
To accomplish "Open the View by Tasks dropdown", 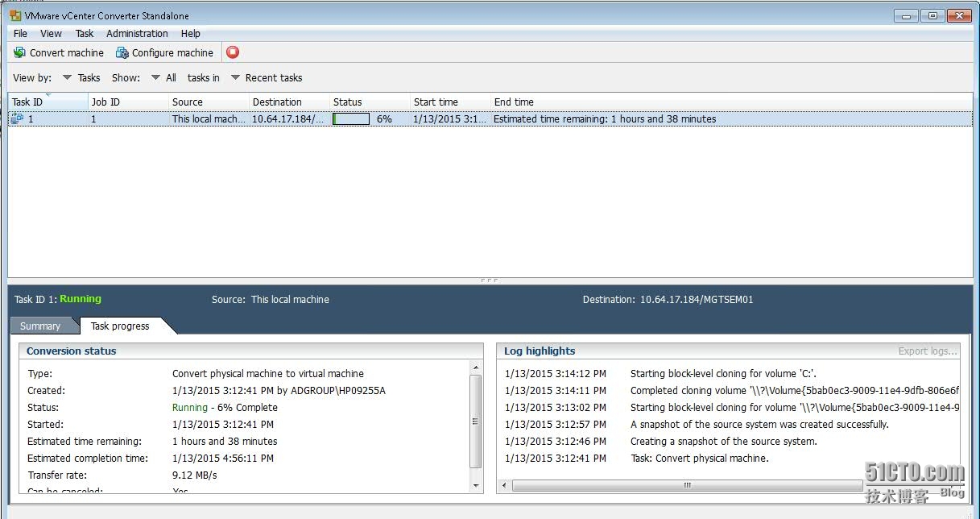I will pos(81,78).
